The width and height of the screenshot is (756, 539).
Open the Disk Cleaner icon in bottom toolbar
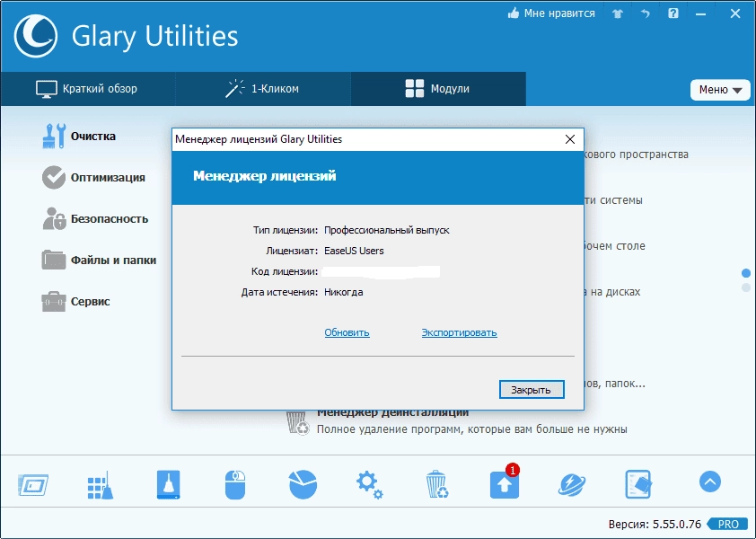33,484
